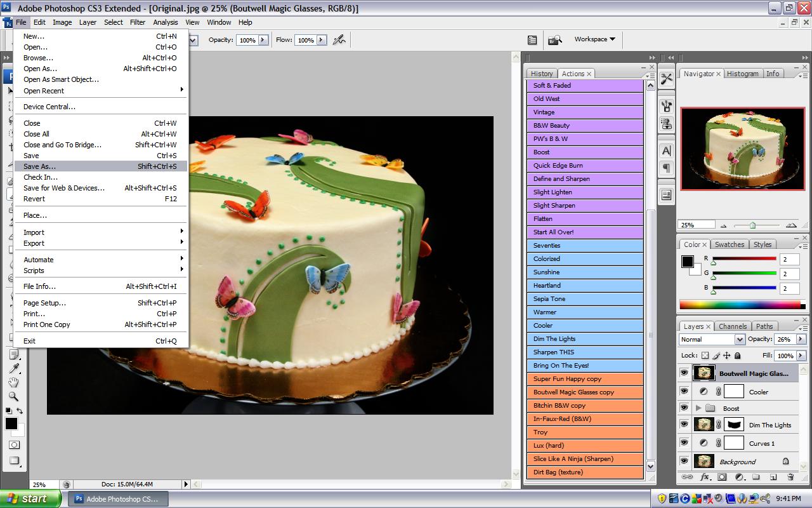
Task: Open the Paragraph panel icon
Action: pos(666,168)
